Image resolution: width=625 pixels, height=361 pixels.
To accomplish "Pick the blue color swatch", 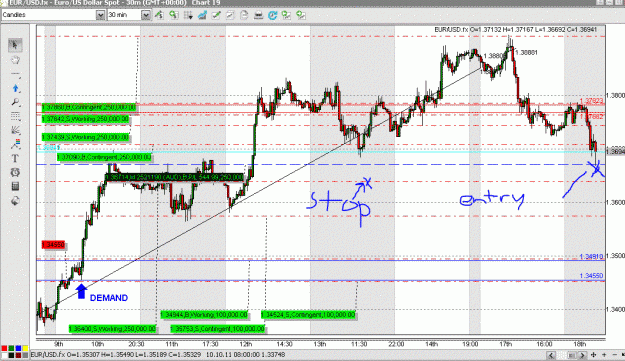I will (x=18, y=349).
